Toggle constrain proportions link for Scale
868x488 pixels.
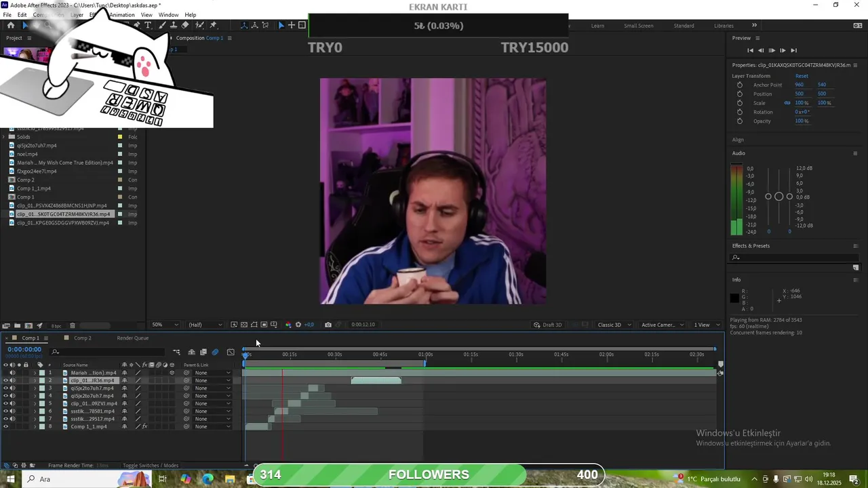click(x=787, y=103)
